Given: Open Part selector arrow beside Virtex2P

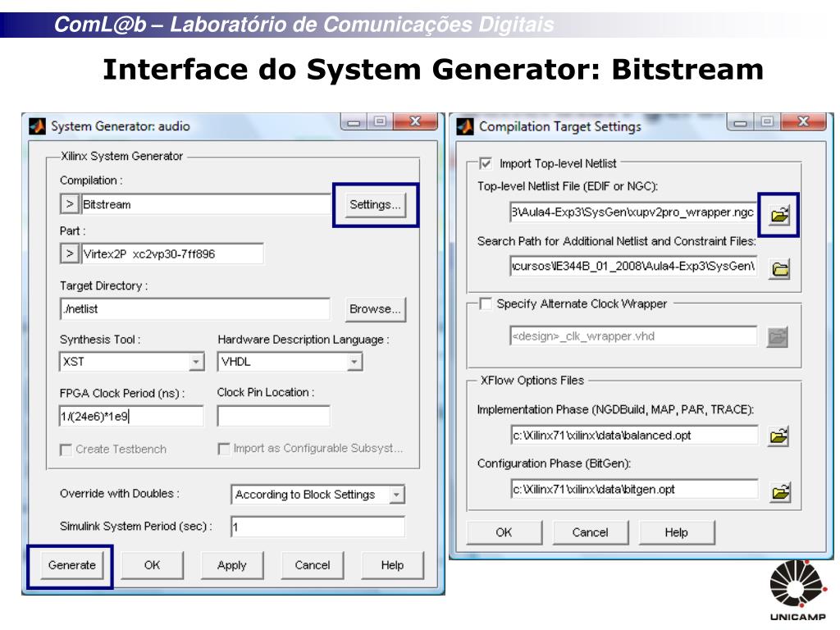Looking at the screenshot, I should pyautogui.click(x=70, y=253).
